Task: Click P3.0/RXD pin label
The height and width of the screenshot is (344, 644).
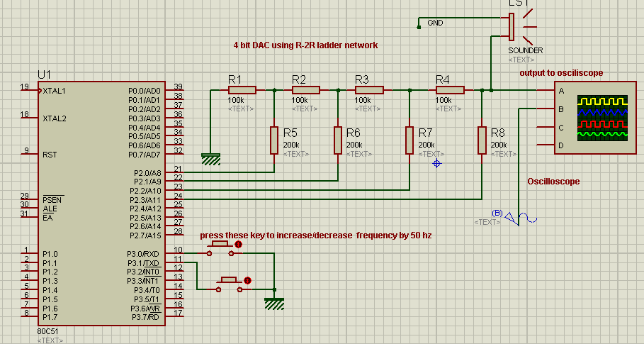Action: point(143,254)
